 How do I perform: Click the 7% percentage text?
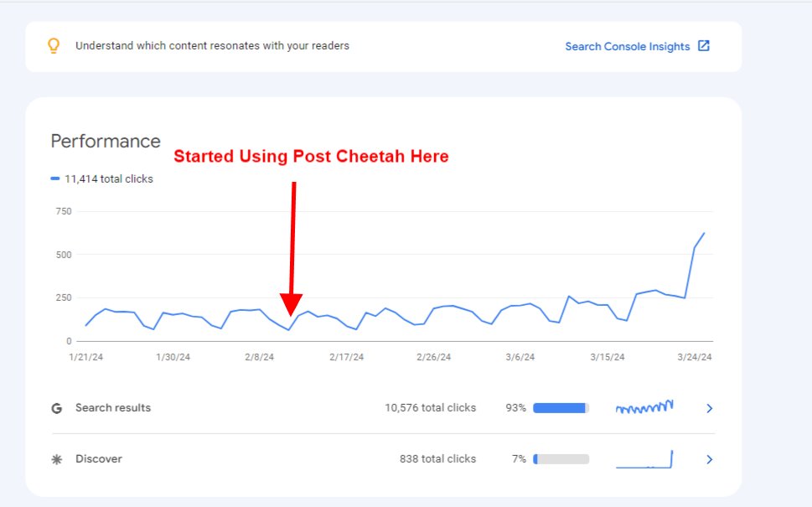pos(519,459)
